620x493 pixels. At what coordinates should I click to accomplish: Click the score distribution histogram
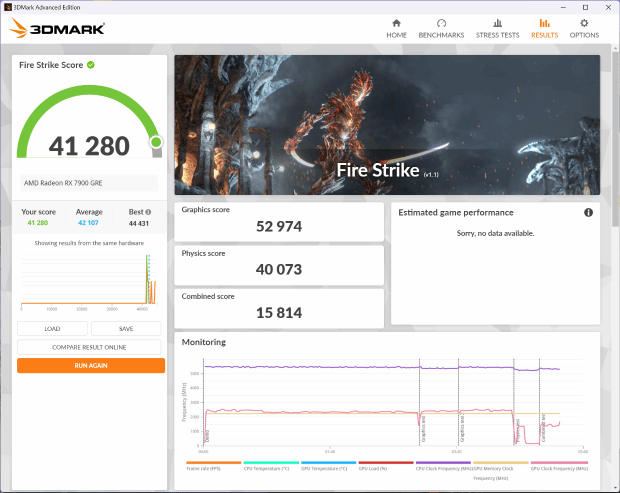[89, 282]
